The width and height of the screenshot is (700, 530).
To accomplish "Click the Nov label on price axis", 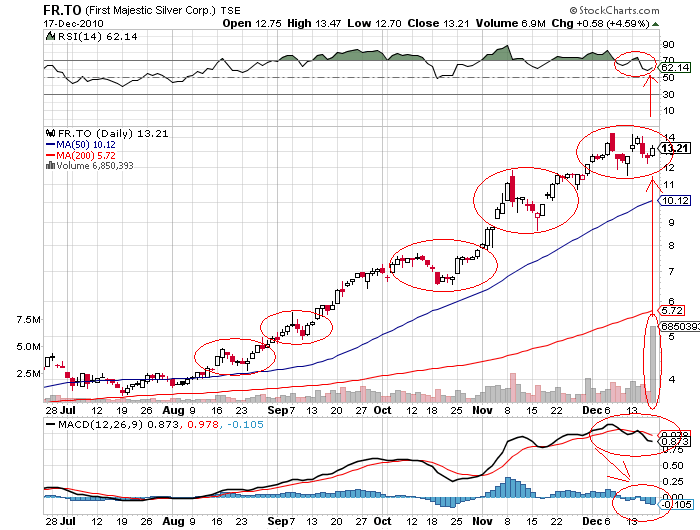I will pos(482,410).
